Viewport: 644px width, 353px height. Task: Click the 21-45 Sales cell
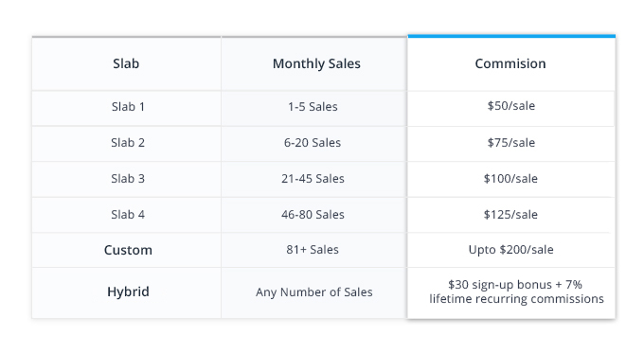coord(313,179)
